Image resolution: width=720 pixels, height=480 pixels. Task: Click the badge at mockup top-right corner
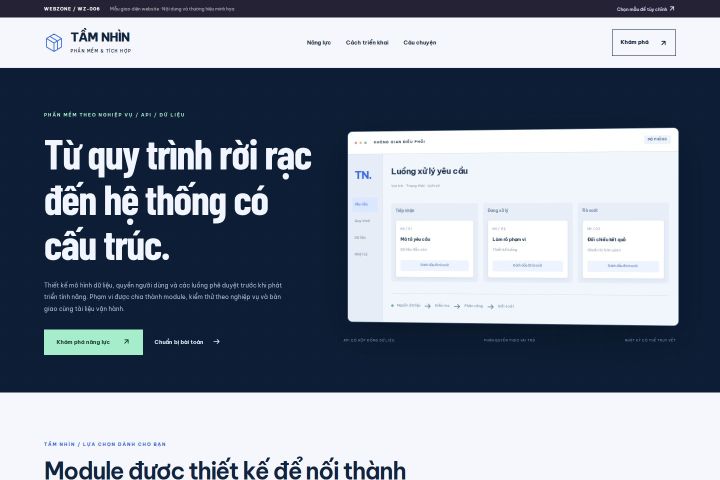[657, 139]
